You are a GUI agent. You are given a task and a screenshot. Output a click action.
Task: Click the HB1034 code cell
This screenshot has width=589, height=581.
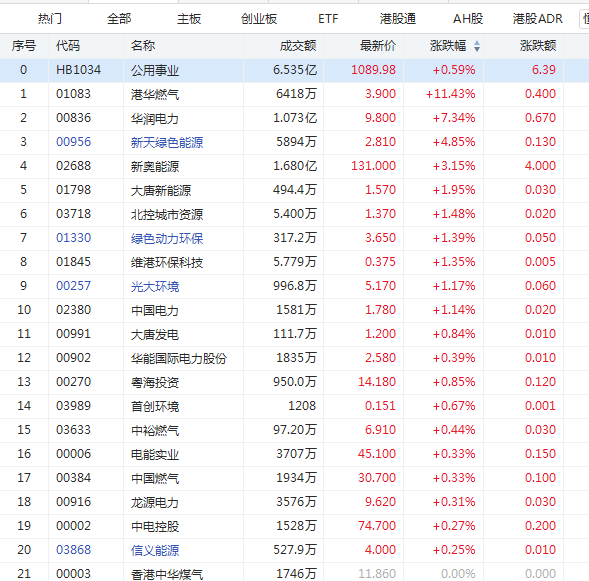coord(79,70)
